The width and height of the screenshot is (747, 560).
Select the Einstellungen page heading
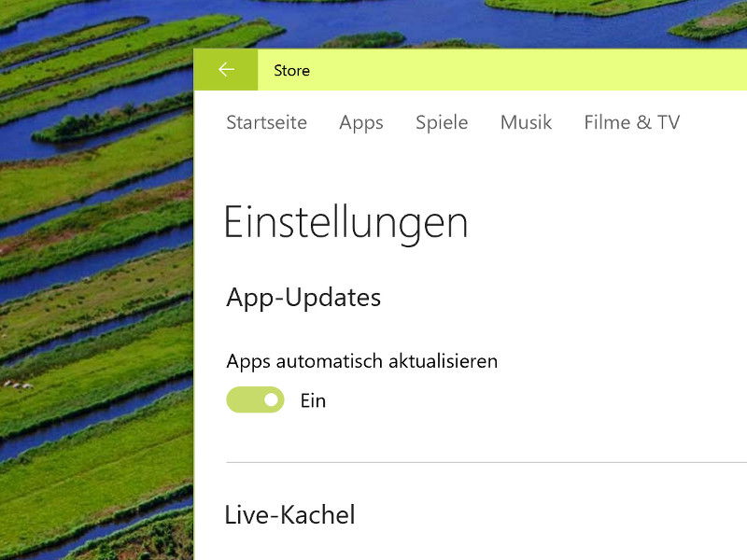(345, 223)
